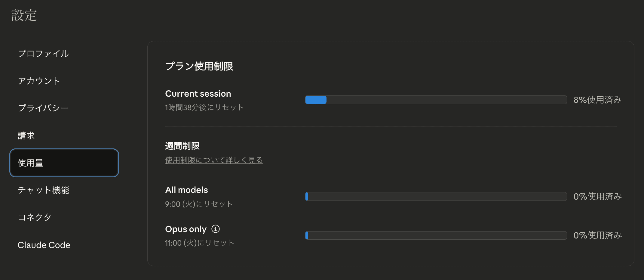Click the 週間制限 heading
644x280 pixels.
[x=182, y=146]
